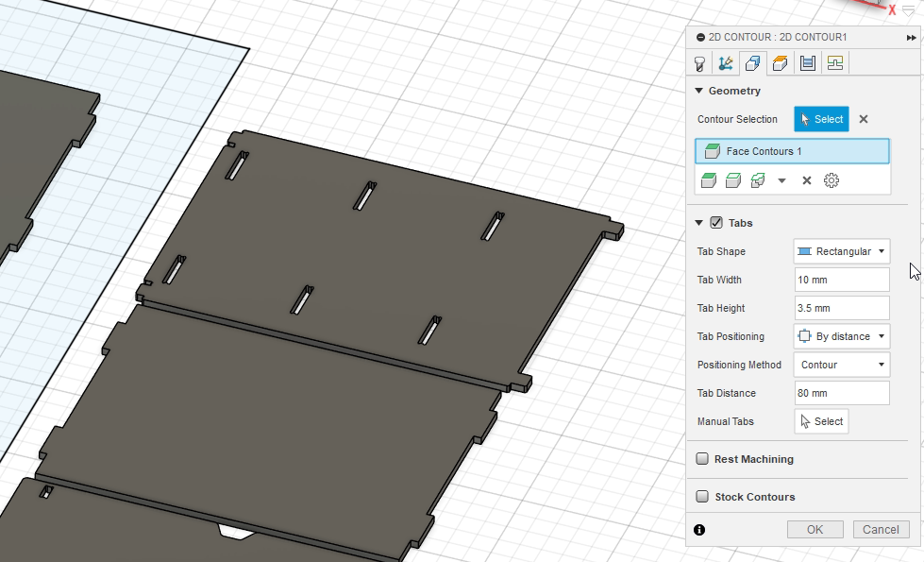Screen dimensions: 924x562
Task: Edit the Tab Height 3.5 mm field
Action: [x=842, y=308]
